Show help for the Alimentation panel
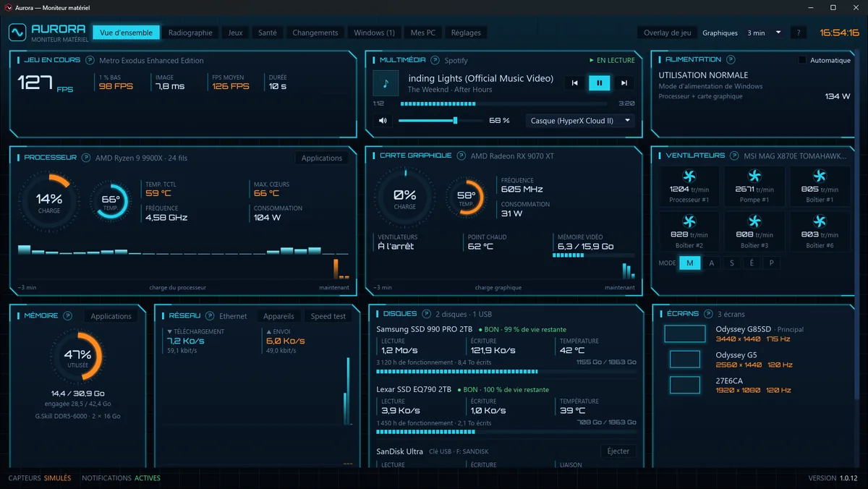Image resolution: width=868 pixels, height=489 pixels. pyautogui.click(x=731, y=59)
